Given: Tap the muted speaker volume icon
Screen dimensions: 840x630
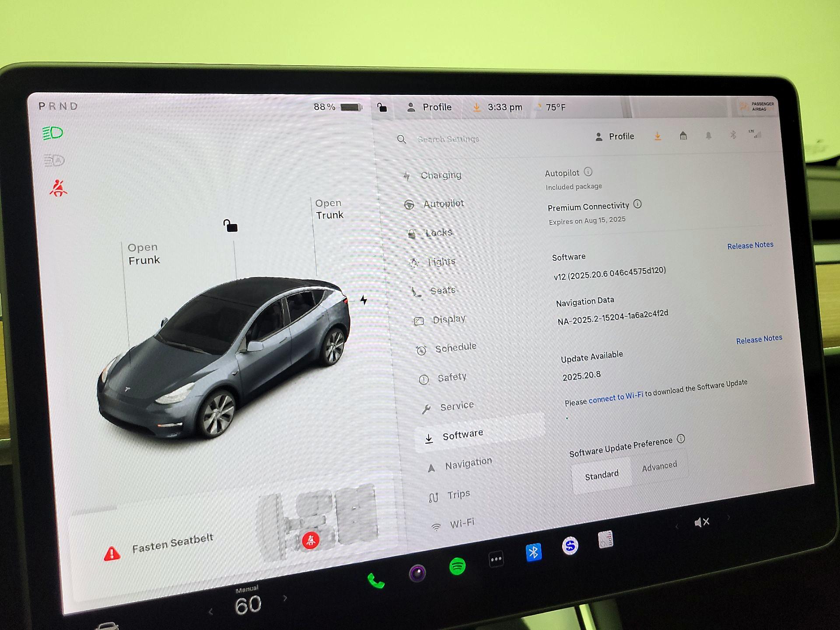Looking at the screenshot, I should pyautogui.click(x=702, y=522).
